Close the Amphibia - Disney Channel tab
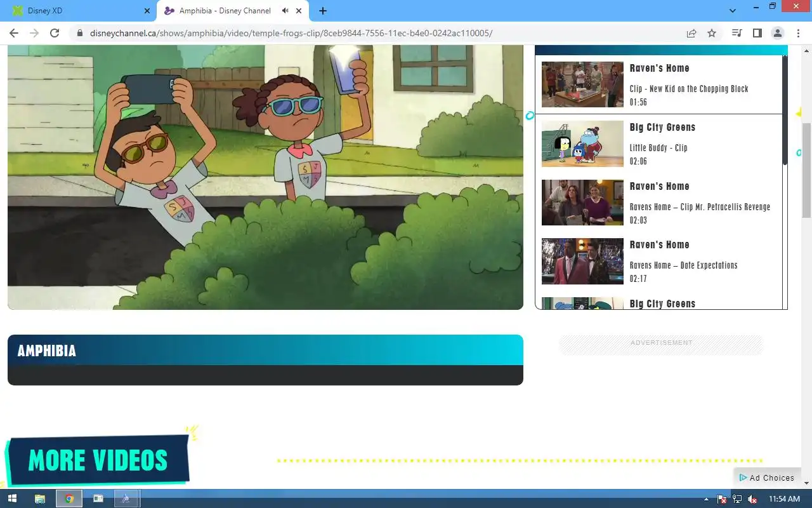The height and width of the screenshot is (508, 812). tap(299, 11)
